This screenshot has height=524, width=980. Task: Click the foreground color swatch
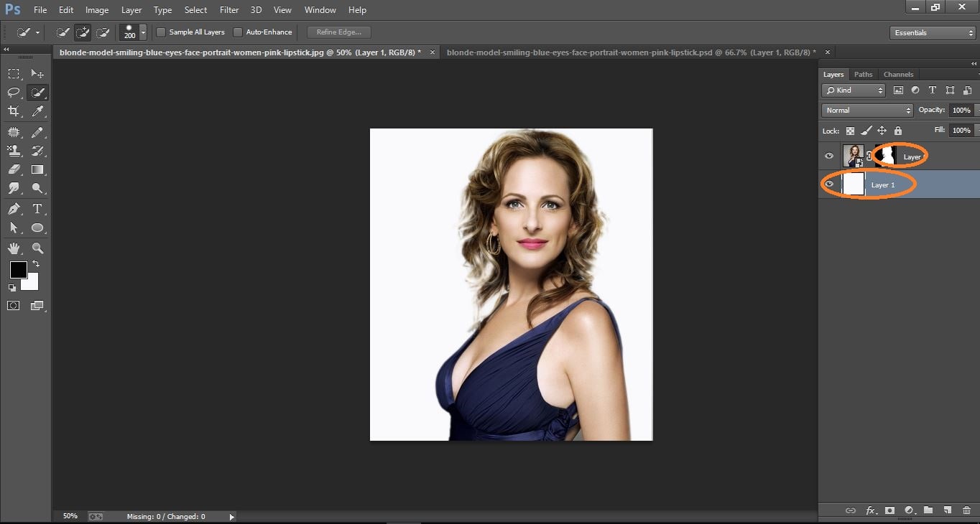(x=17, y=271)
